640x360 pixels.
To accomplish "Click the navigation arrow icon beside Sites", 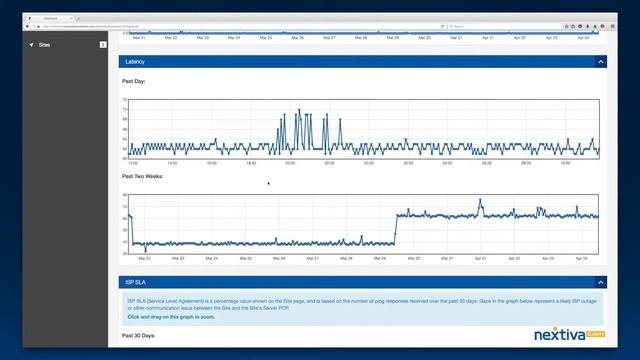I will tap(31, 45).
